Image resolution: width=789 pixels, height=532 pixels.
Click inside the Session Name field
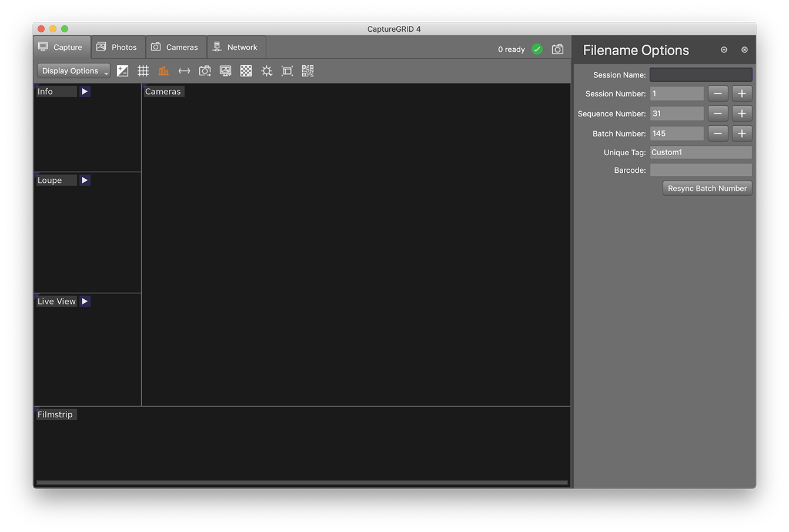tap(701, 74)
